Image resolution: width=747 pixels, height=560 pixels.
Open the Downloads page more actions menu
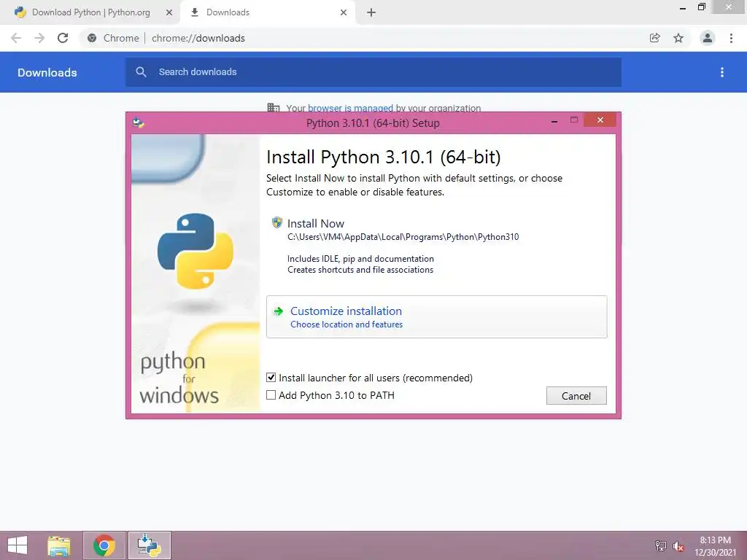(722, 72)
